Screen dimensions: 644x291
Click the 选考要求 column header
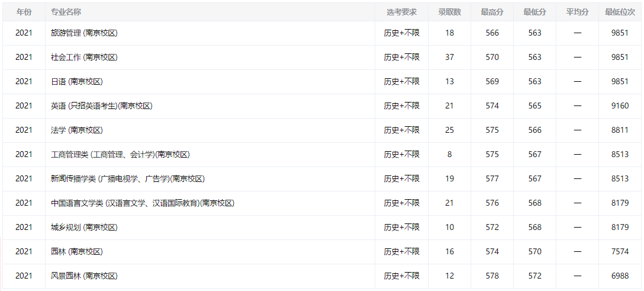tap(401, 12)
